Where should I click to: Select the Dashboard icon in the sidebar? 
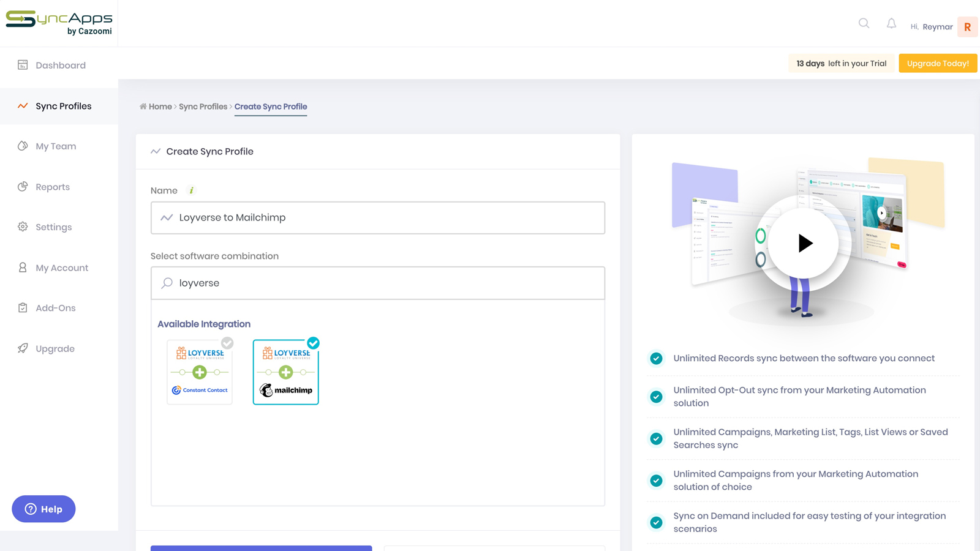[x=22, y=64]
